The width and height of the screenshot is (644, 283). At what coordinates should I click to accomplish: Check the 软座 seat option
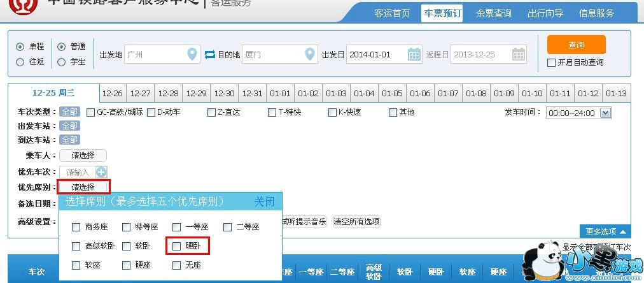click(76, 265)
